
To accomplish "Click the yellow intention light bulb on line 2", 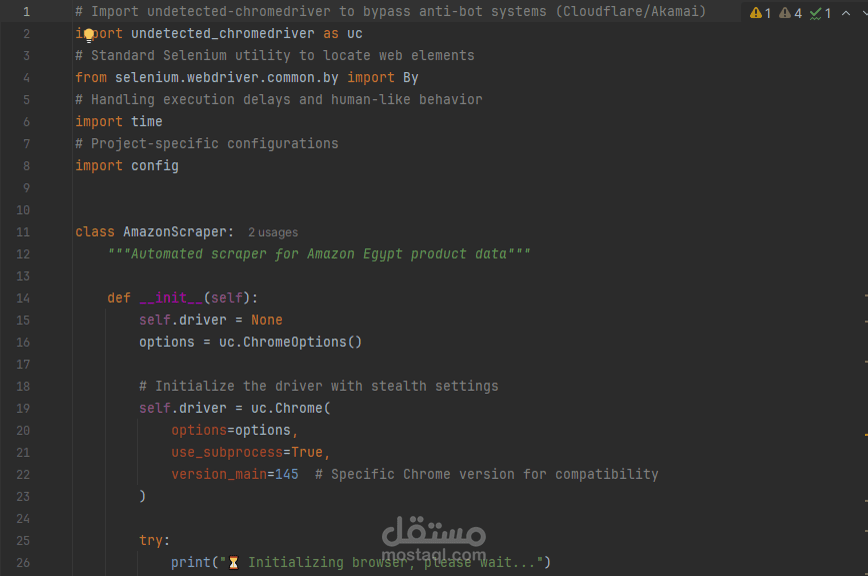I will point(89,37).
